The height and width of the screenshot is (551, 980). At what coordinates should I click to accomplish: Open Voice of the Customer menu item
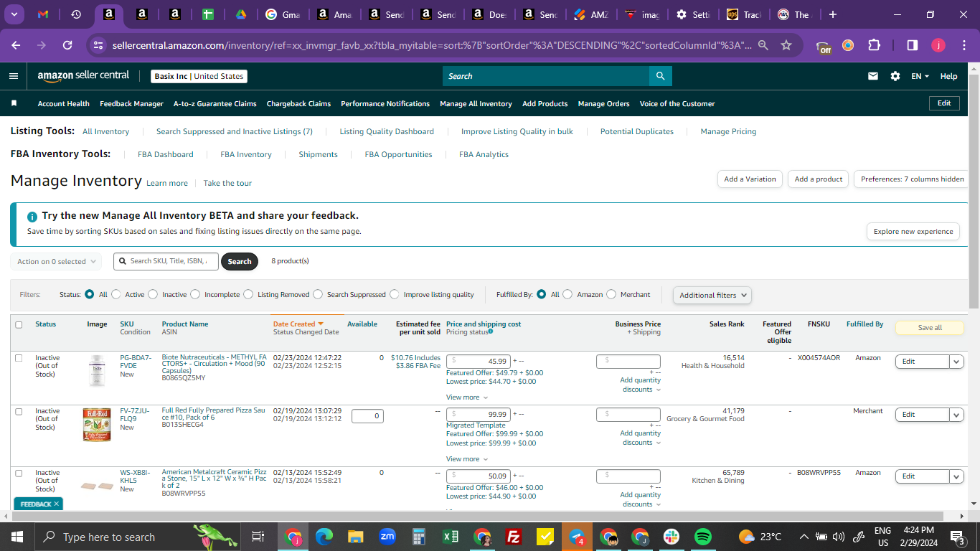677,103
